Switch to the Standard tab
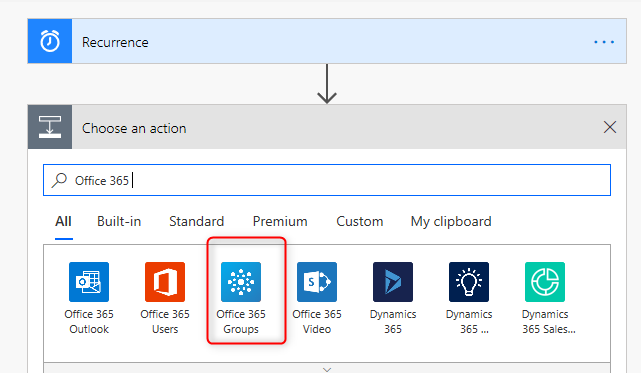 [197, 221]
